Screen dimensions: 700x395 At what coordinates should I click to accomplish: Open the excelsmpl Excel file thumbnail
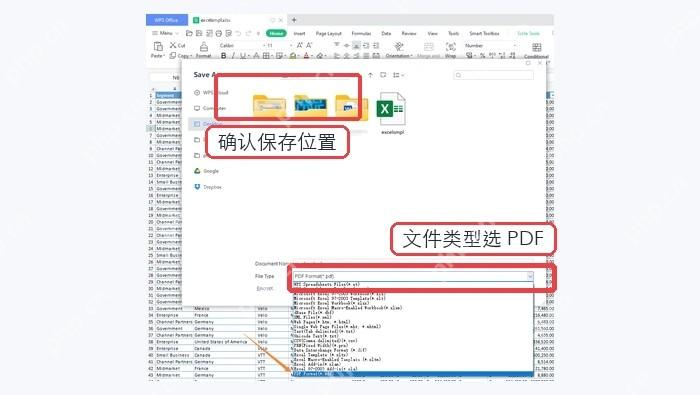pyautogui.click(x=392, y=113)
